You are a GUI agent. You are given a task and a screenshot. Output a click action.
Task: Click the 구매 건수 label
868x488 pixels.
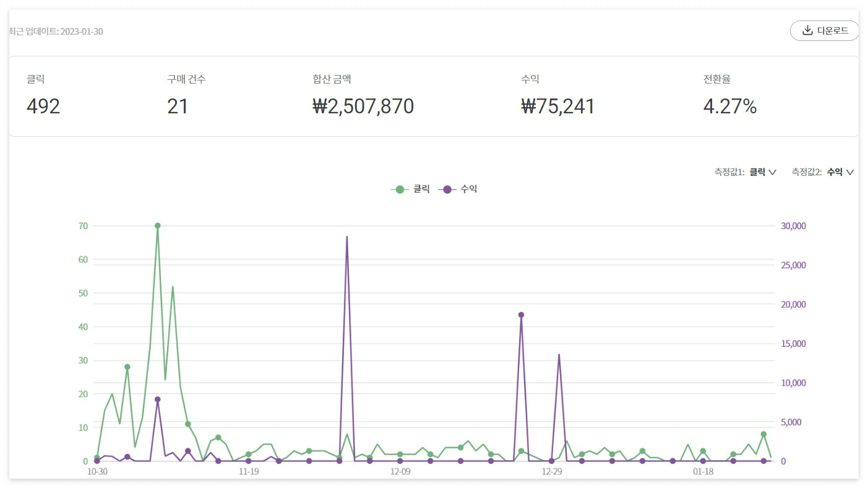tap(186, 79)
